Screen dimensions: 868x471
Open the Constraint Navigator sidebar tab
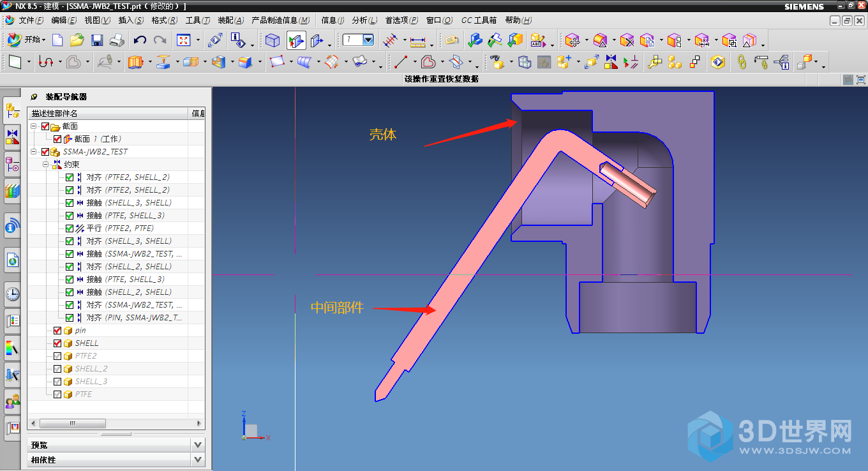click(12, 136)
